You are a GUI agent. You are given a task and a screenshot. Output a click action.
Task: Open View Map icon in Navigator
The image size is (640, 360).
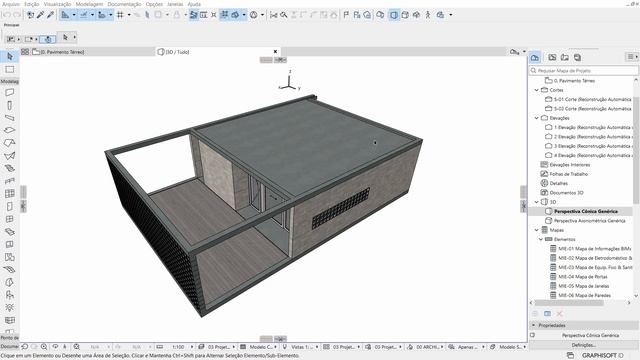click(x=552, y=58)
